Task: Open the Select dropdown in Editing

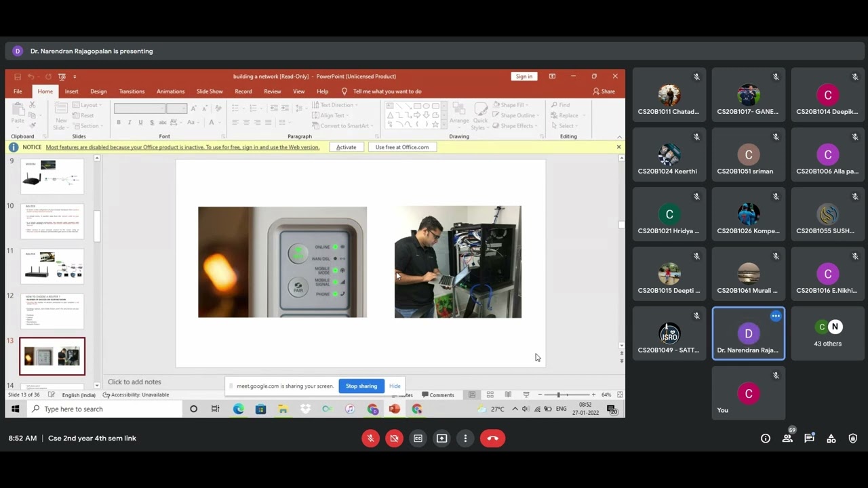Action: pos(564,126)
